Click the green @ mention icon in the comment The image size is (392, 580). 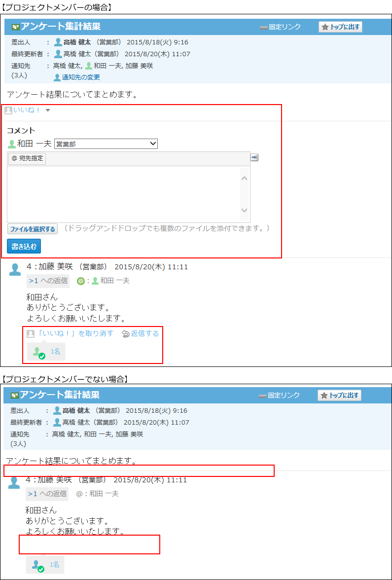(x=80, y=281)
